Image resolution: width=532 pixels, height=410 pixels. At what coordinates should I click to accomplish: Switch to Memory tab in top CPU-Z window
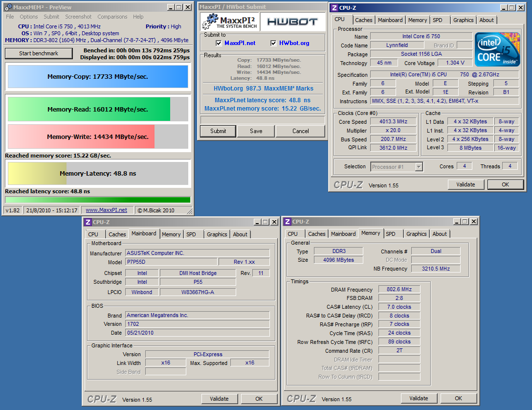[x=418, y=20]
